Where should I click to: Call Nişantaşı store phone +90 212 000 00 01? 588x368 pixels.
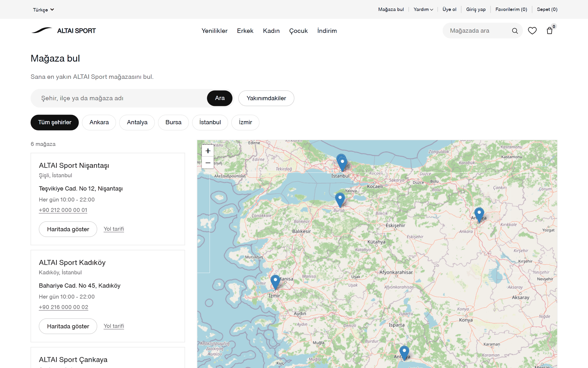click(x=63, y=210)
